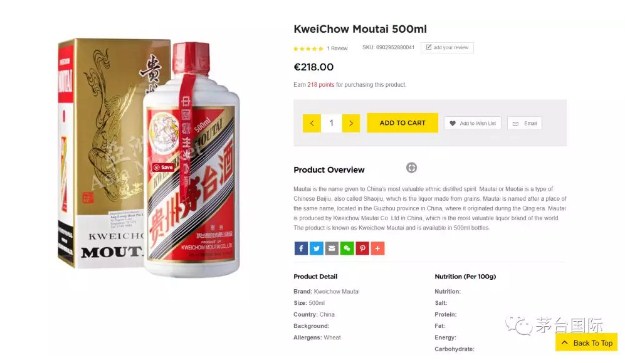Open more share options plus icon
Screen dimensions: 642x363
pyautogui.click(x=378, y=248)
